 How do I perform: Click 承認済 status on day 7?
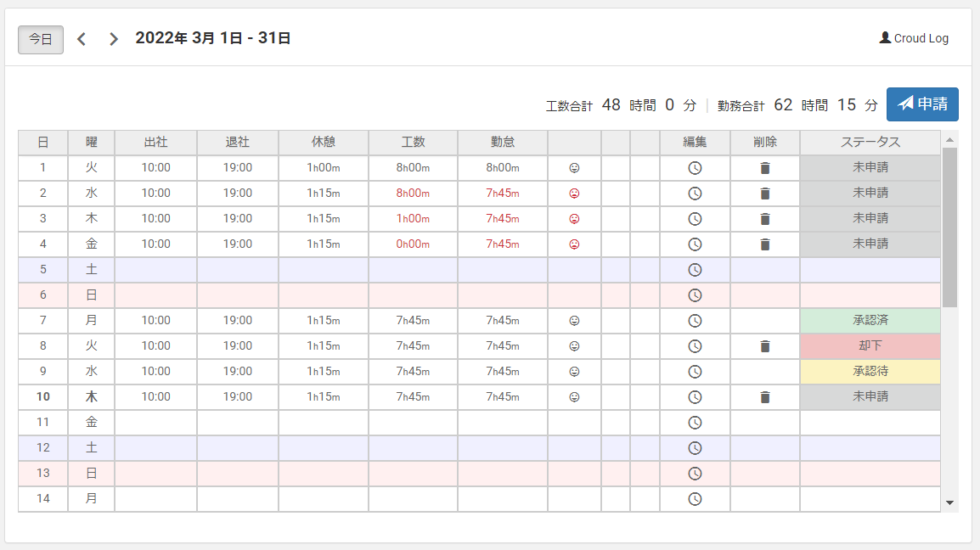coord(870,321)
